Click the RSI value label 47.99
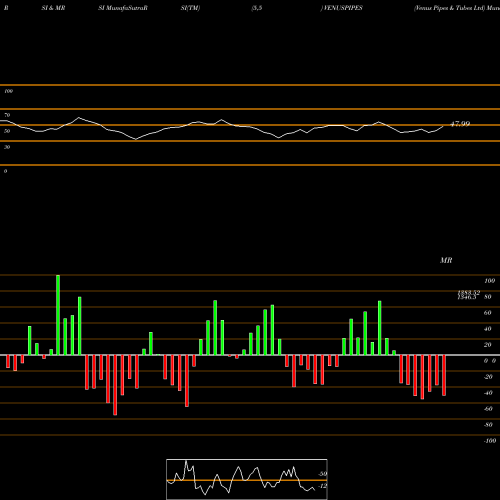 point(460,124)
